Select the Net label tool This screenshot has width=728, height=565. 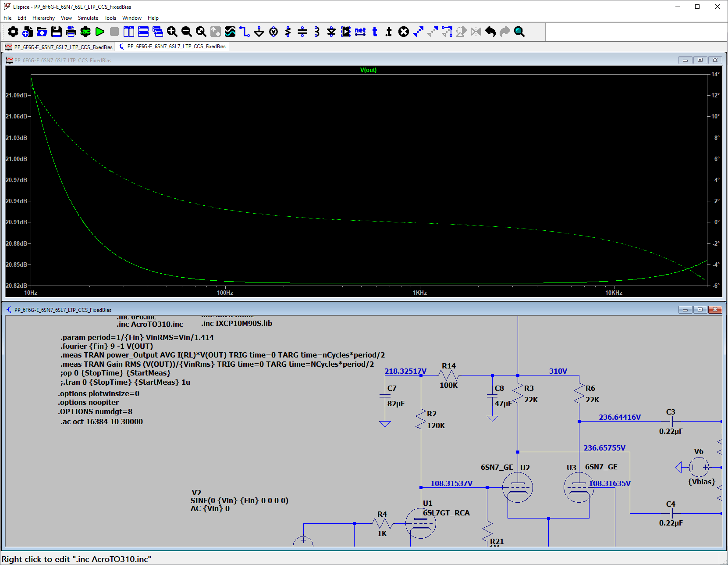pos(360,32)
